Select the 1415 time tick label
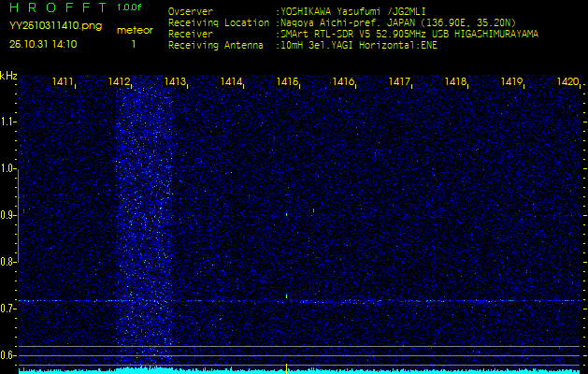588x374 pixels. [288, 83]
